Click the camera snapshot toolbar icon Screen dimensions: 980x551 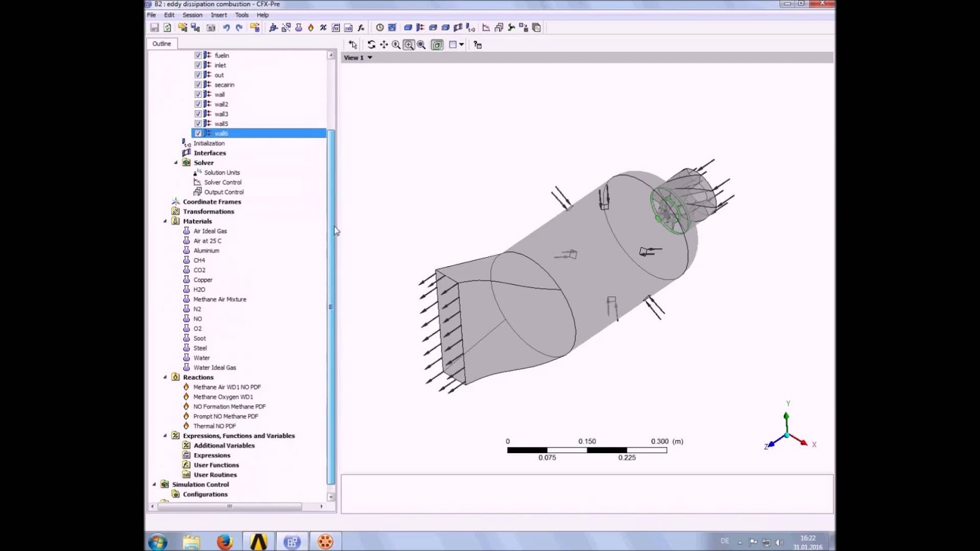(x=211, y=28)
